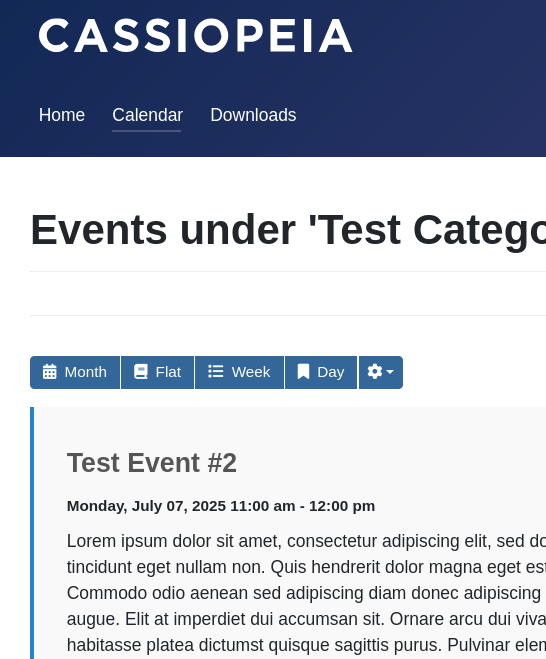Open the Test Event #2 title

click(152, 463)
